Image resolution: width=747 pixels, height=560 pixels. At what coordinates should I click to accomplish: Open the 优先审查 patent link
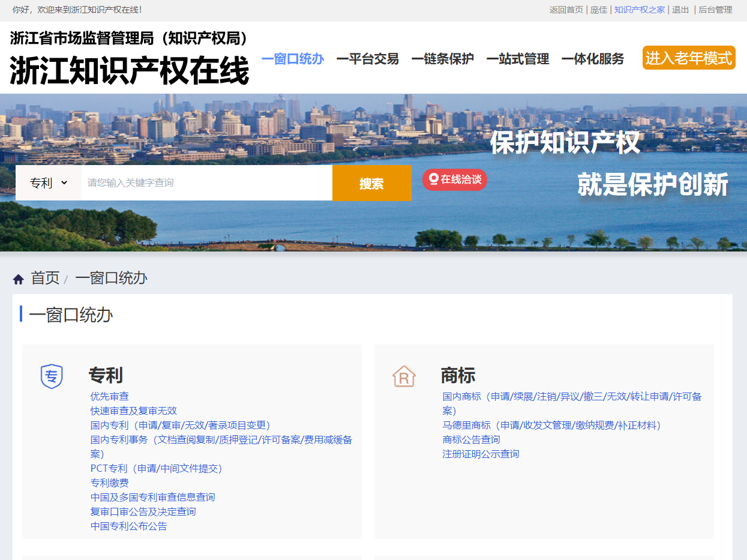110,396
